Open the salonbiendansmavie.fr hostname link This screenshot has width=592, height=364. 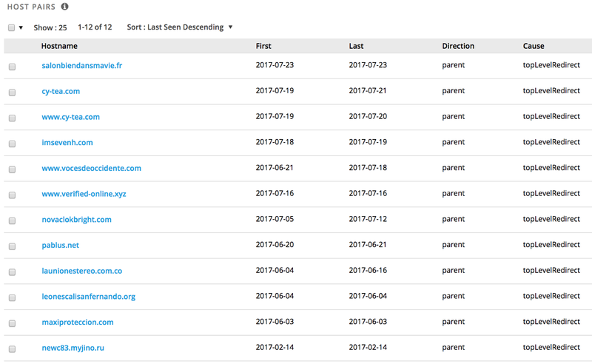(82, 65)
